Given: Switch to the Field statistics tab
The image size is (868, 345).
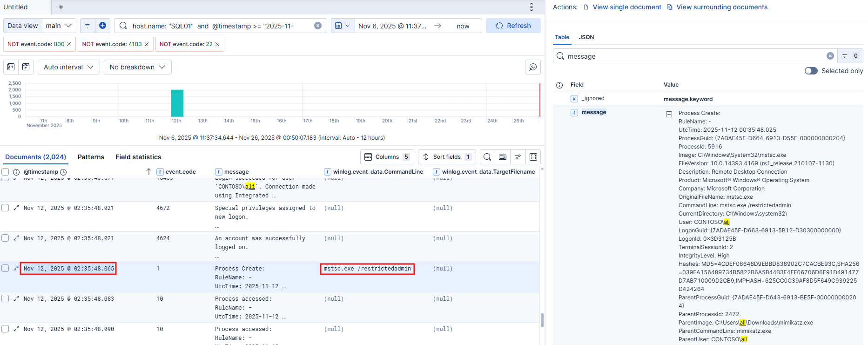Looking at the screenshot, I should [138, 157].
